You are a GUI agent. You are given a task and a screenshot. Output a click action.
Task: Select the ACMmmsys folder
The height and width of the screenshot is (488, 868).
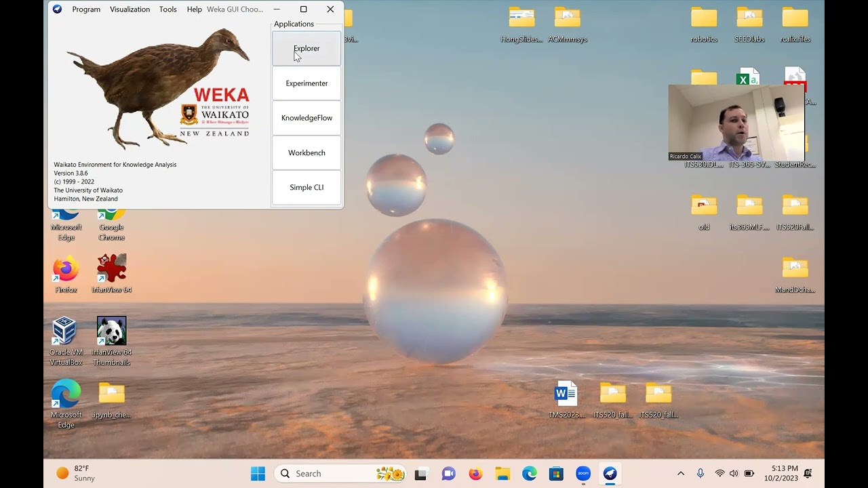point(568,25)
